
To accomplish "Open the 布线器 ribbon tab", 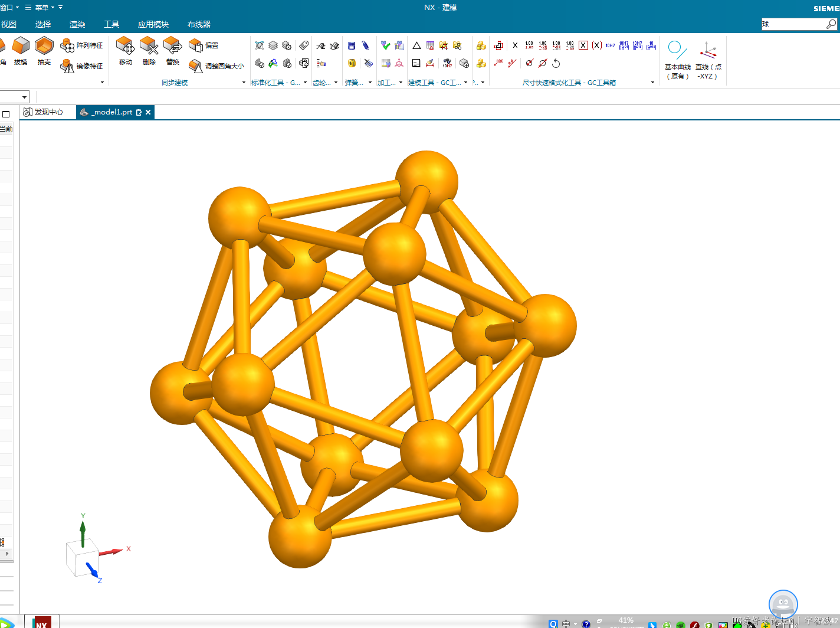I will coord(199,24).
